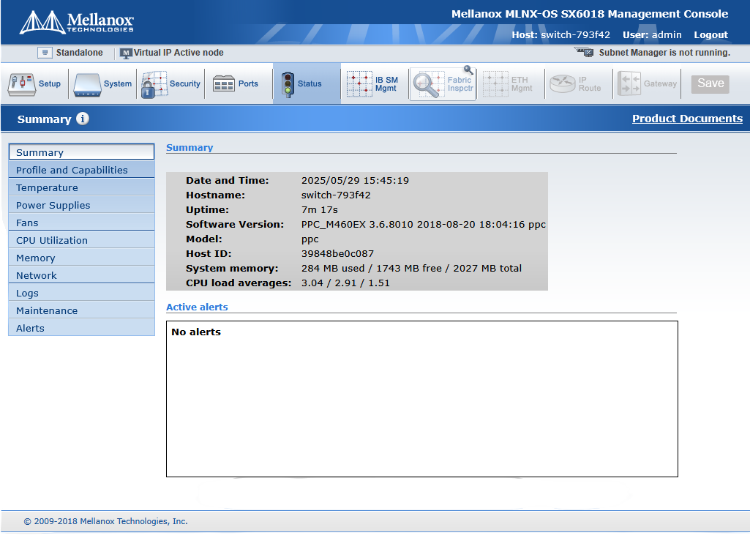The width and height of the screenshot is (750, 560).
Task: Click the Fabric Inspctr label text
Action: click(x=460, y=84)
